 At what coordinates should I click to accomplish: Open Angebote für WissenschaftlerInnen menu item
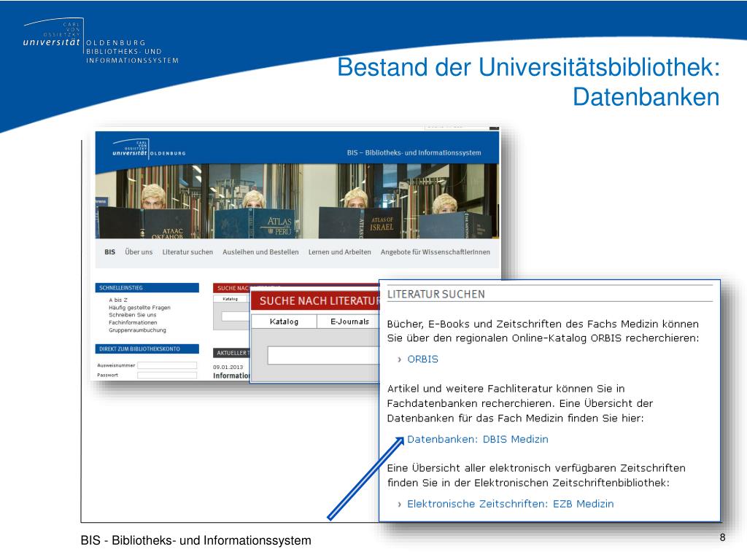(x=436, y=252)
